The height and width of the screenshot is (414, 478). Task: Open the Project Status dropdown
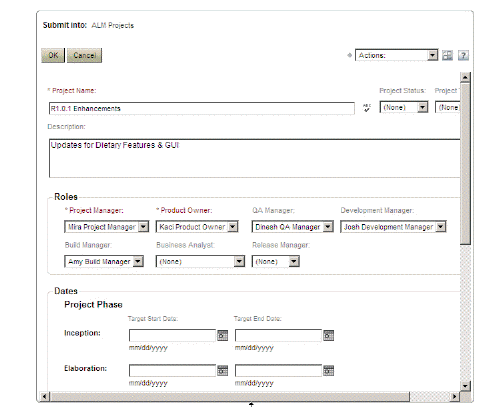click(x=404, y=107)
